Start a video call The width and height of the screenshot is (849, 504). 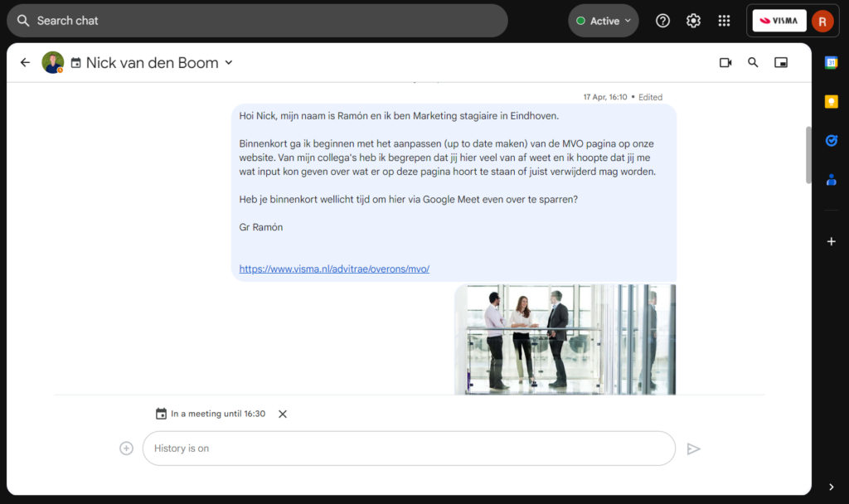point(725,63)
